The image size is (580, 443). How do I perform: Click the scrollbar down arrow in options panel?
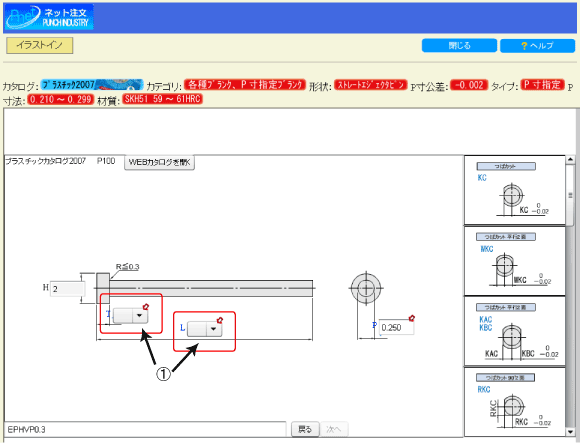[570, 432]
